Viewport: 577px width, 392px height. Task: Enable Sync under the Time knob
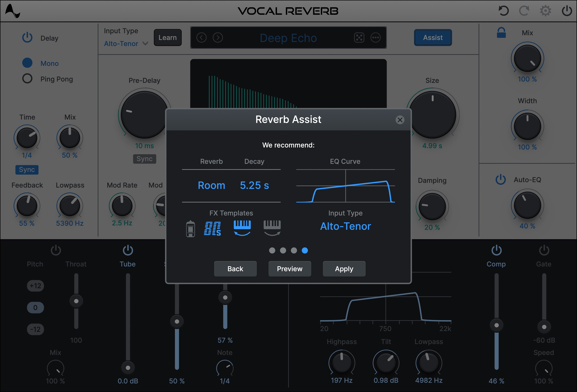click(x=27, y=170)
